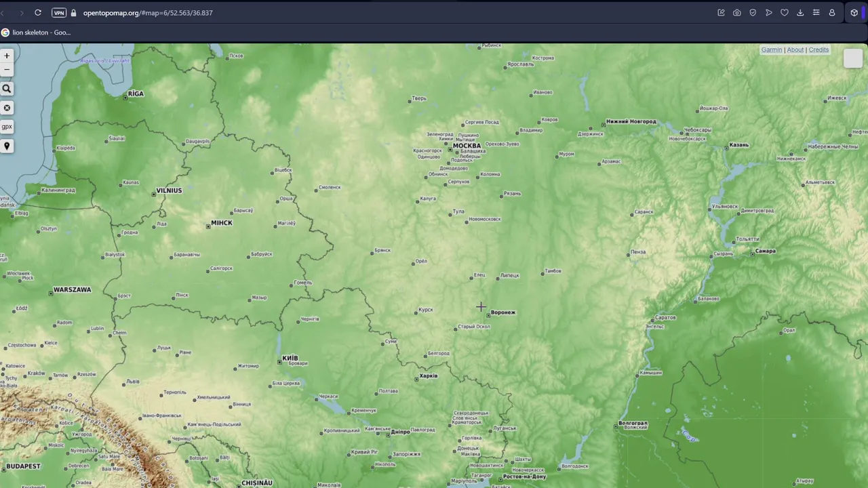The height and width of the screenshot is (488, 868).
Task: Bookmark page with the heart icon
Action: (x=785, y=13)
